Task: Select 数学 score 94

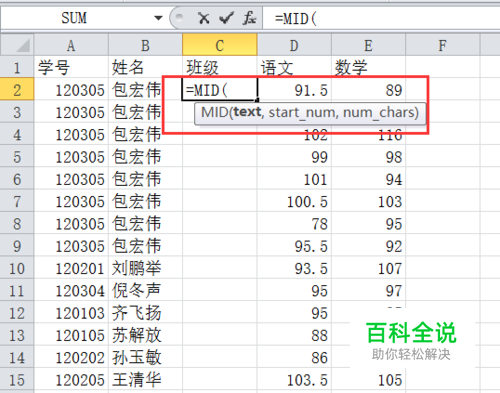Action: click(368, 179)
